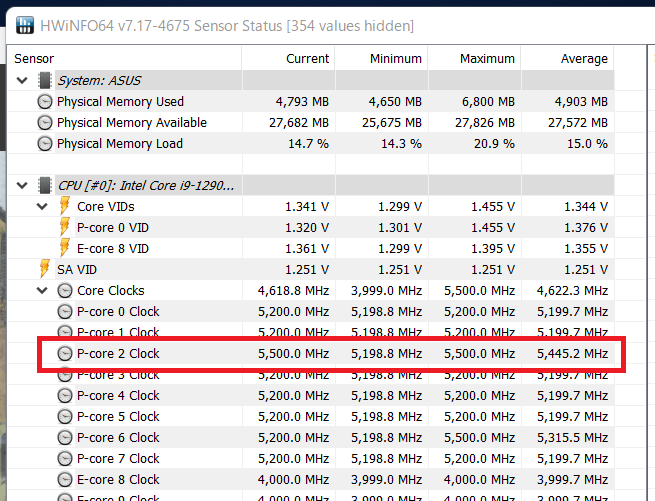
Task: Click the clock icon of P-core 5 Clock
Action: 65,416
